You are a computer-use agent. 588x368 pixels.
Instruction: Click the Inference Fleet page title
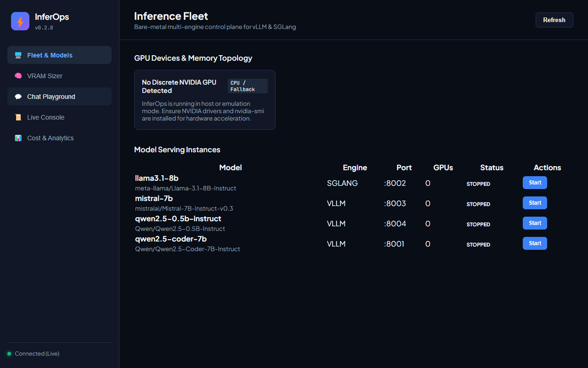(x=171, y=16)
